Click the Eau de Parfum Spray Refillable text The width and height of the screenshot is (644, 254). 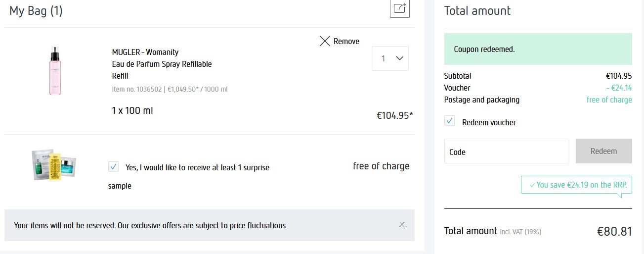[x=162, y=64]
